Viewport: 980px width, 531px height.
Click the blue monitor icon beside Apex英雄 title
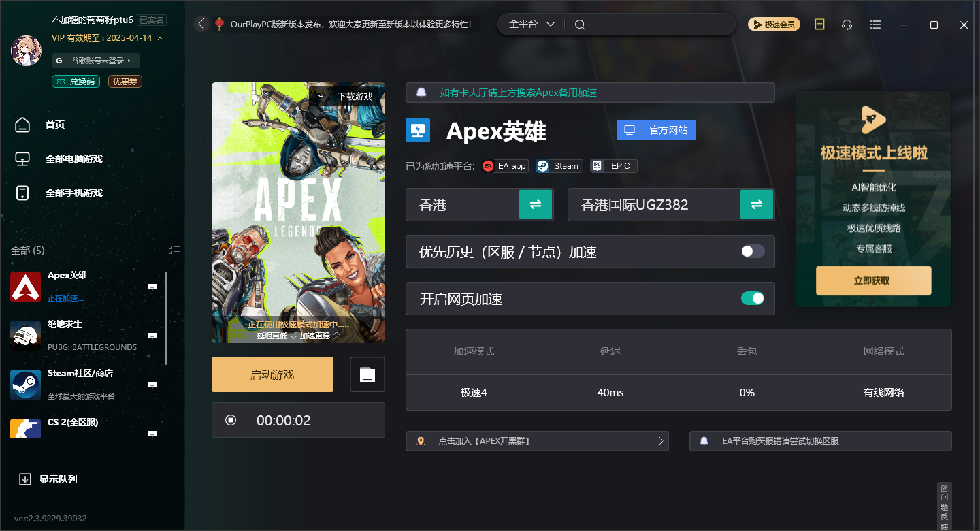click(x=418, y=130)
